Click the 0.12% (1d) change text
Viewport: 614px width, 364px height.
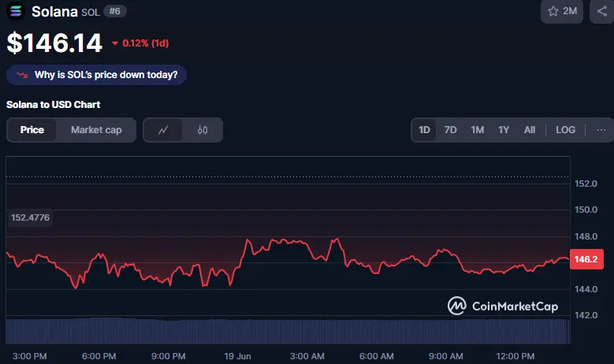(145, 43)
